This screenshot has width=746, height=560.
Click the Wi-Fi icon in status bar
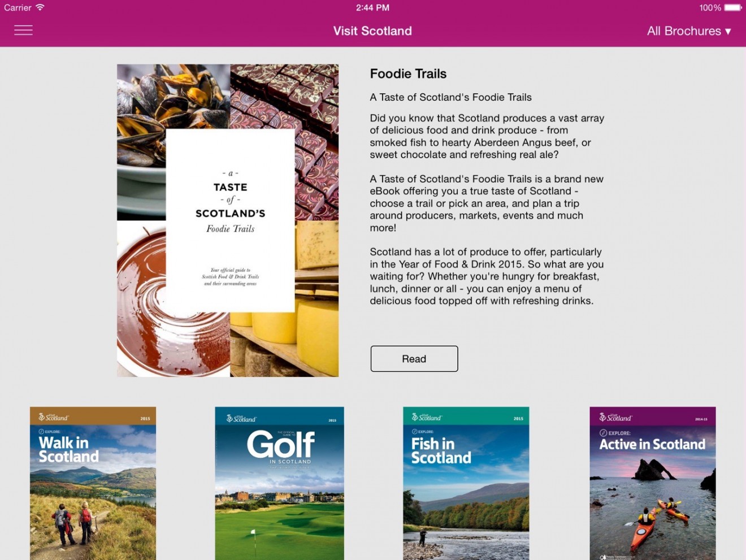[x=40, y=7]
